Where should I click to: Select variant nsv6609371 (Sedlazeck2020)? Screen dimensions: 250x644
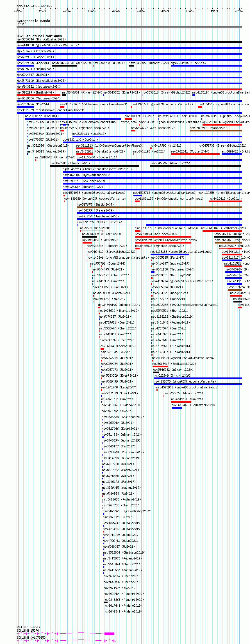tap(85, 181)
